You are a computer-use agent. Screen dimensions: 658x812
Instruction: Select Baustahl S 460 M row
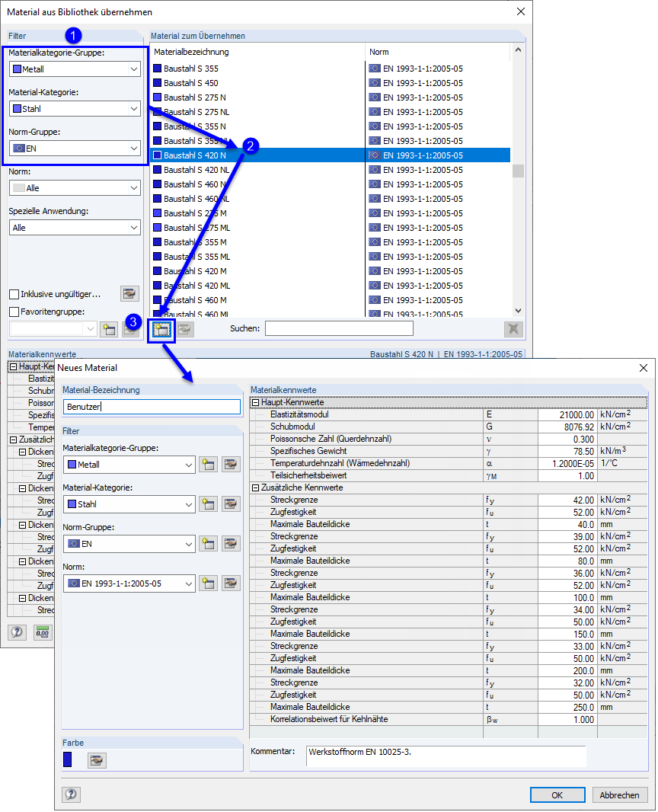coord(331,300)
